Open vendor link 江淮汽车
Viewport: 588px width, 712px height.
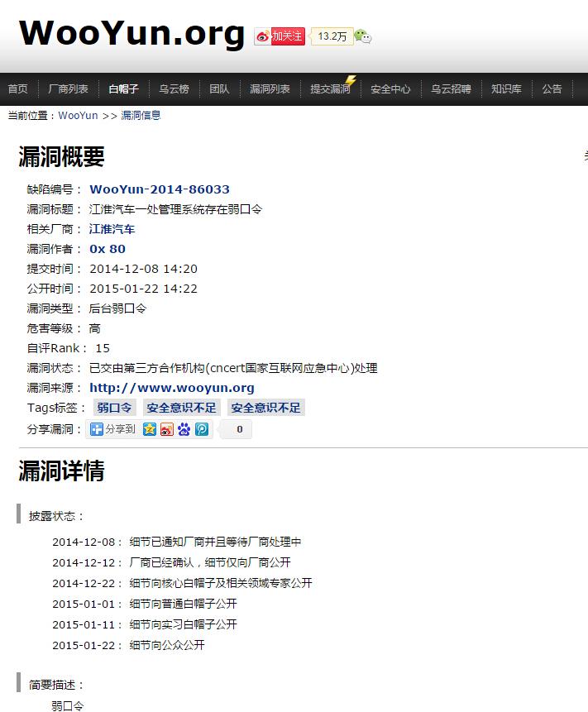pos(112,229)
